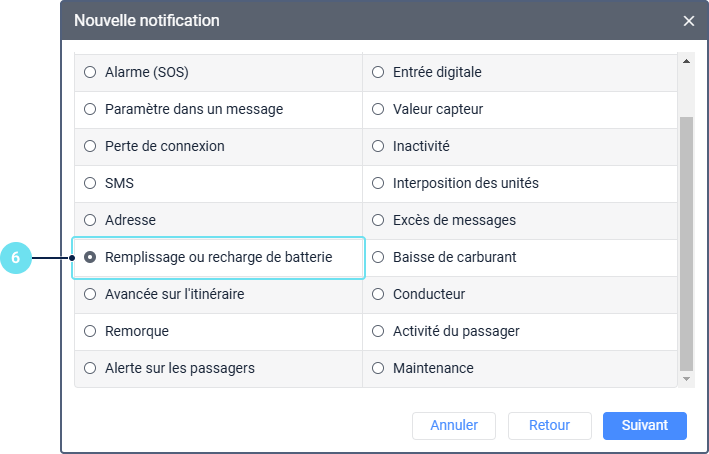Close the Nouvelle notification dialog
This screenshot has height=454, width=709.
(x=688, y=21)
